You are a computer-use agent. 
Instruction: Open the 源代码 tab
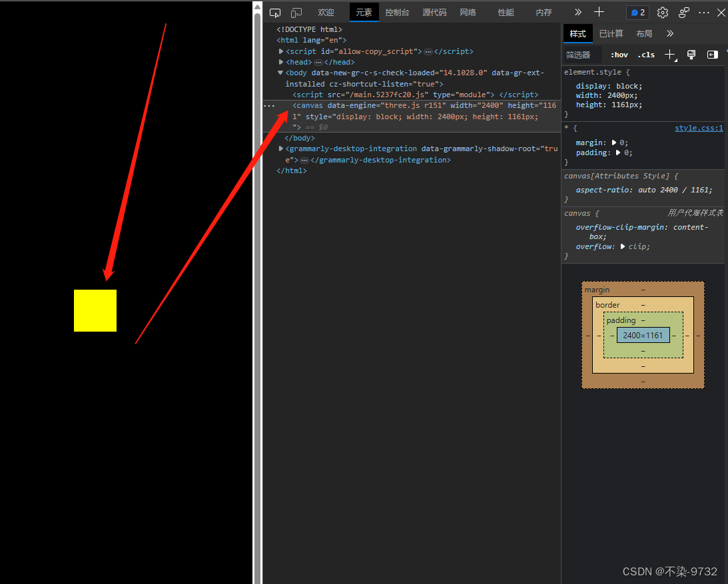tap(434, 13)
